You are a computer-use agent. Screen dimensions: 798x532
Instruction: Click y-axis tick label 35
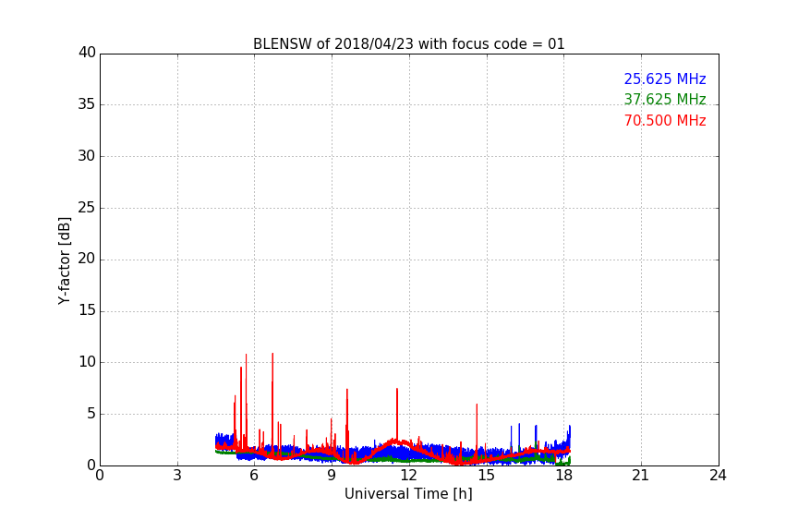[87, 104]
